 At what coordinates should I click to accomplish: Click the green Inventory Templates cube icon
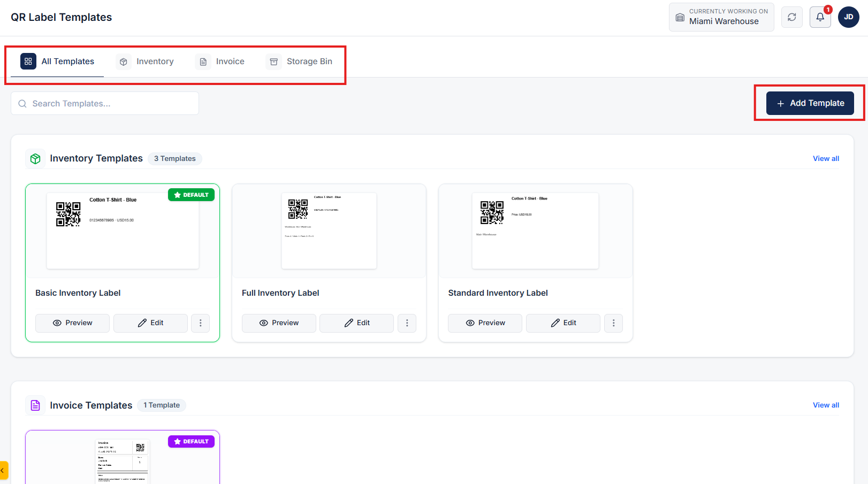pos(35,159)
